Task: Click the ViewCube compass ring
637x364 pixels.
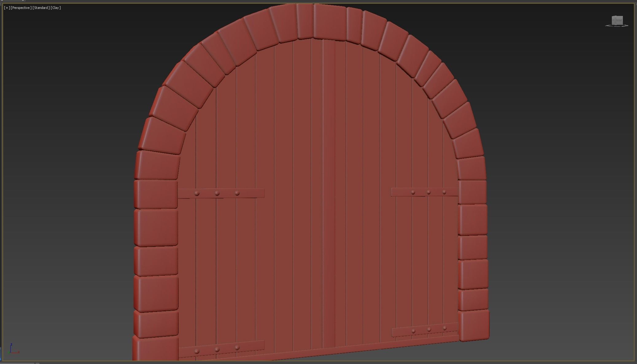Action: [x=617, y=26]
